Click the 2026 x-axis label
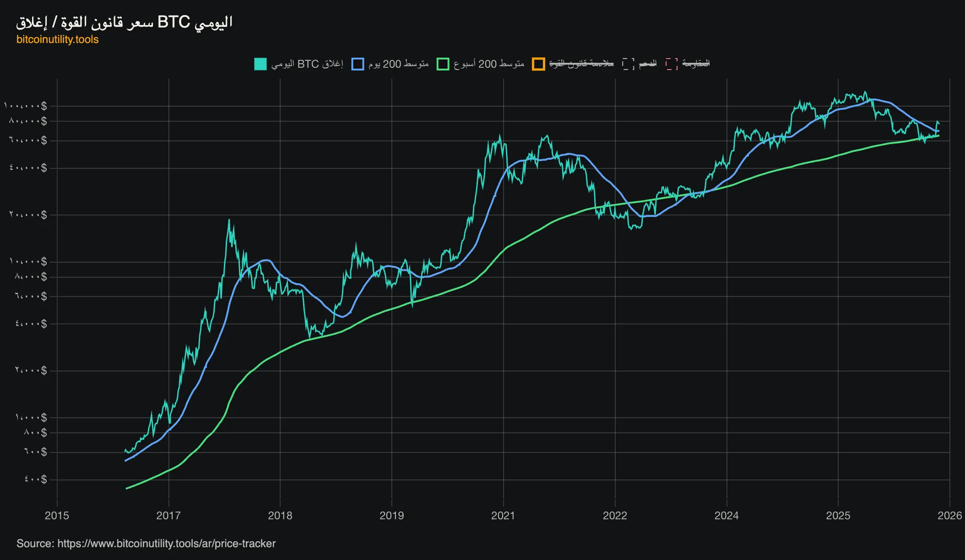This screenshot has height=560, width=965. pyautogui.click(x=949, y=516)
